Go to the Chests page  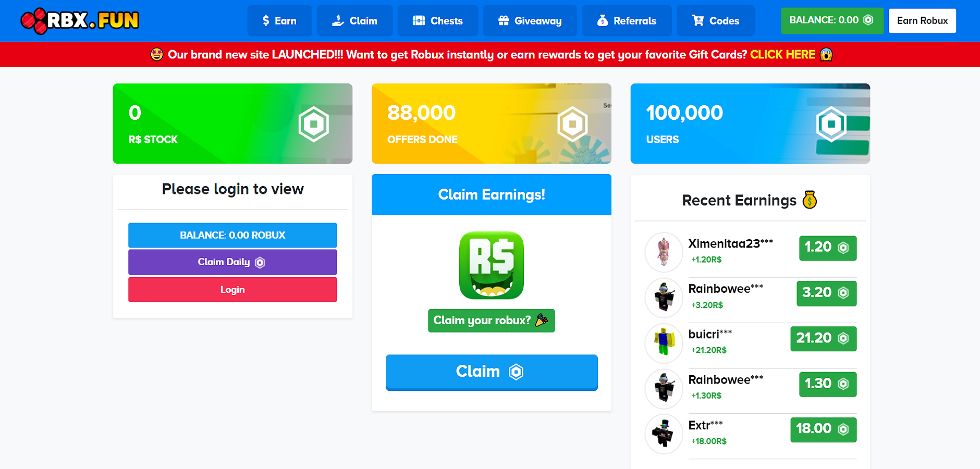point(438,21)
